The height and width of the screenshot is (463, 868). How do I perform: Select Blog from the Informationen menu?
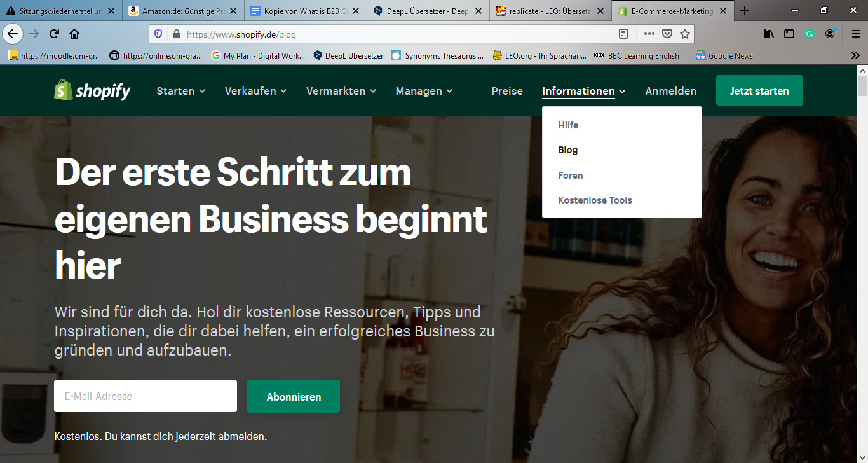pos(567,150)
